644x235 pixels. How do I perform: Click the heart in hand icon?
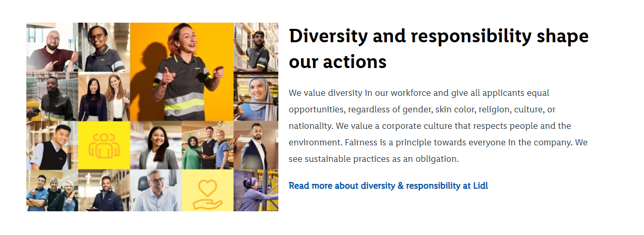[x=207, y=191]
